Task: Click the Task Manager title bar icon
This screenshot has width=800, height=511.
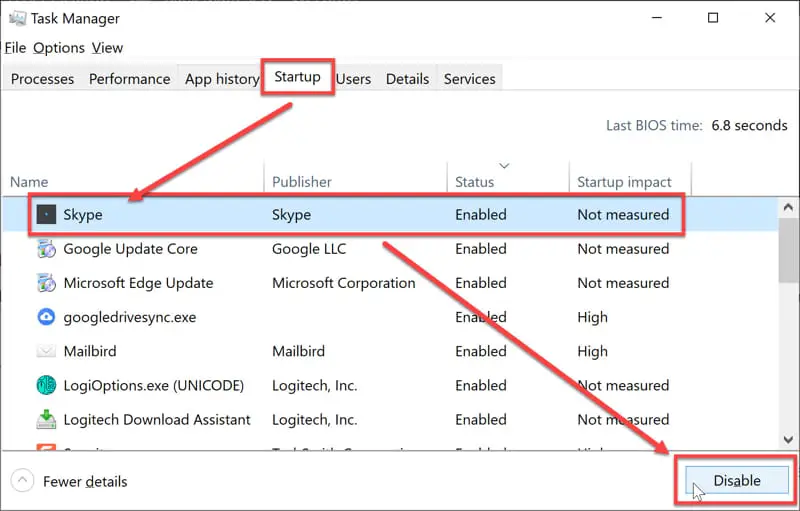Action: pos(17,18)
